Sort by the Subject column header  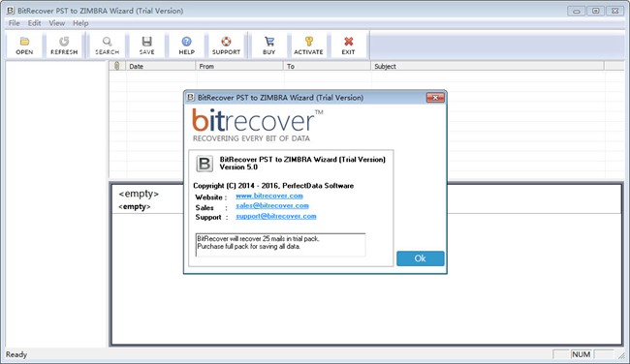pyautogui.click(x=488, y=66)
